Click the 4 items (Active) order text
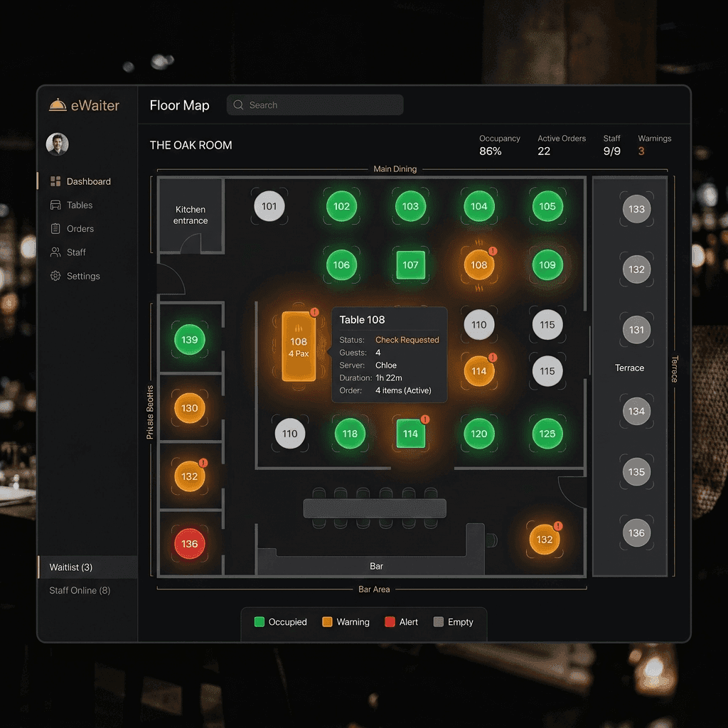The image size is (728, 728). coord(403,390)
